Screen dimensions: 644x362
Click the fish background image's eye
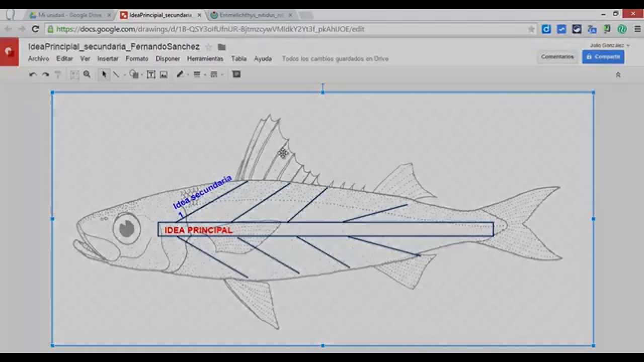coord(126,228)
